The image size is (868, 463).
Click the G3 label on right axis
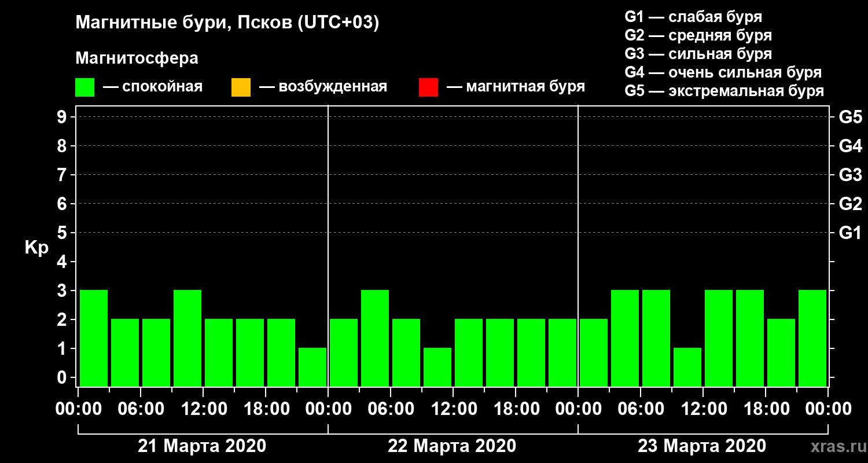click(850, 175)
